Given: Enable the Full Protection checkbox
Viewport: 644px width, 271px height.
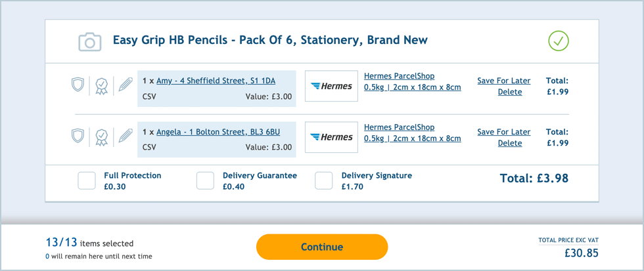Looking at the screenshot, I should (87, 181).
